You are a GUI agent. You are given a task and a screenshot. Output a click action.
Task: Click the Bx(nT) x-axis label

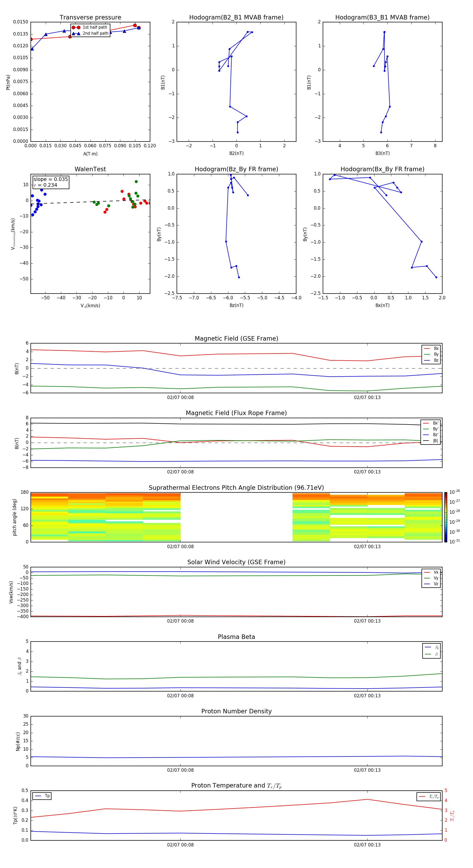click(x=382, y=305)
